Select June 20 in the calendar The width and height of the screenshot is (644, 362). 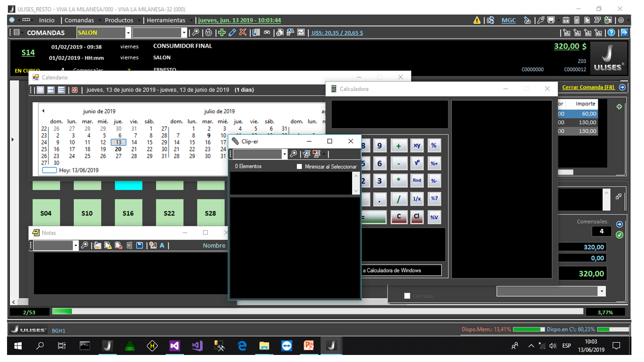(x=118, y=149)
